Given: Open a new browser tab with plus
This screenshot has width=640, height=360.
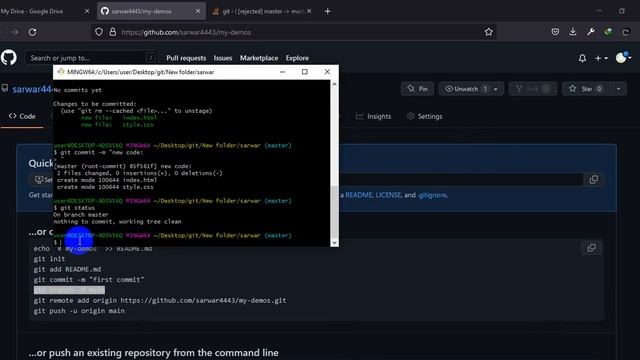Looking at the screenshot, I should [327, 11].
